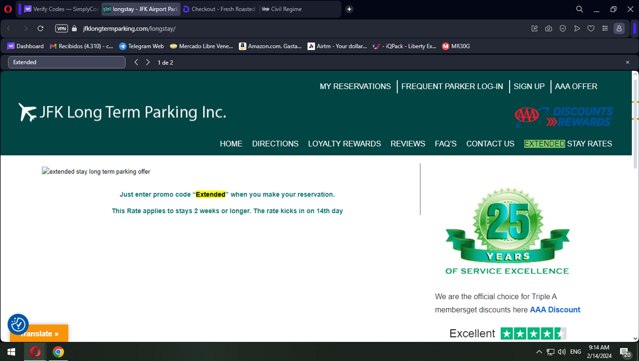Open the AAA OFFER link
Screen dimensions: 639x361
pos(576,86)
